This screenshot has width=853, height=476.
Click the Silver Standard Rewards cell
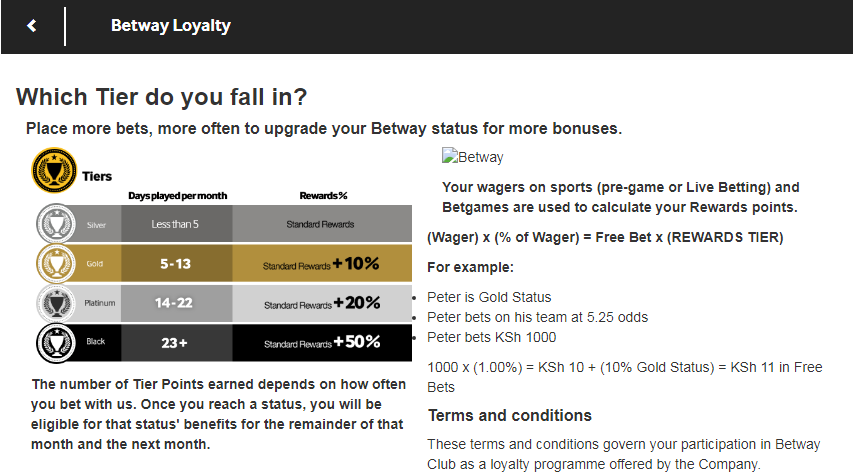(x=322, y=224)
